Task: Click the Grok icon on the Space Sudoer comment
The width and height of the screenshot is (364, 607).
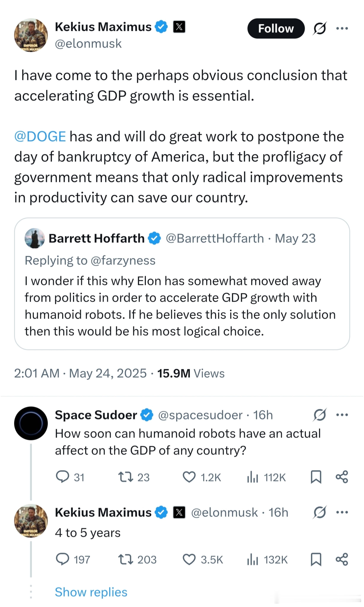Action: [x=320, y=415]
